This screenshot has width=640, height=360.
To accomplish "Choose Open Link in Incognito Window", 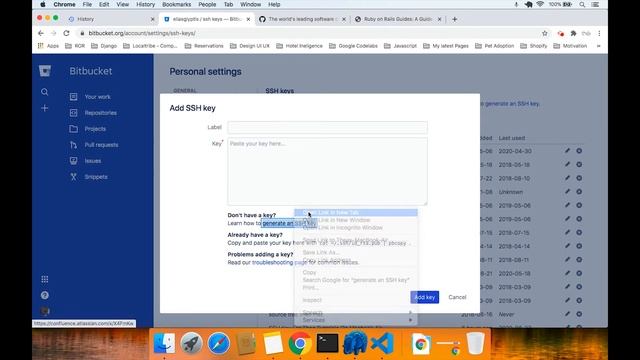I will click(356, 227).
